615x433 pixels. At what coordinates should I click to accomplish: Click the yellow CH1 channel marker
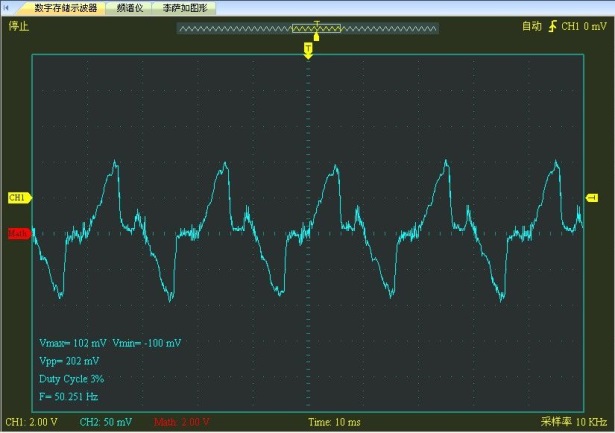point(18,198)
